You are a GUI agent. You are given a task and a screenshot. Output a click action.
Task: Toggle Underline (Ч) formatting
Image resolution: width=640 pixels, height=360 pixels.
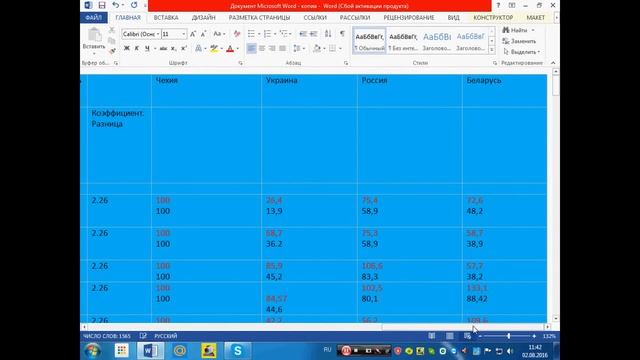coord(147,49)
